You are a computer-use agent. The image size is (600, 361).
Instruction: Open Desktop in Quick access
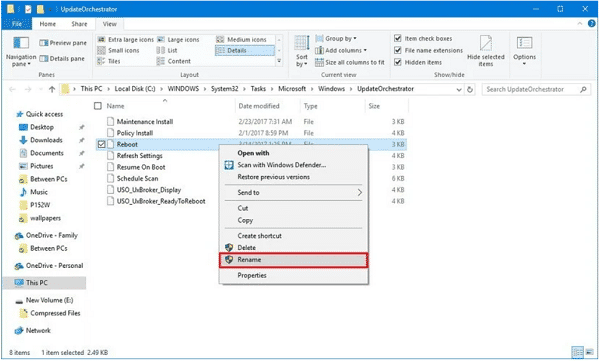tap(42, 127)
